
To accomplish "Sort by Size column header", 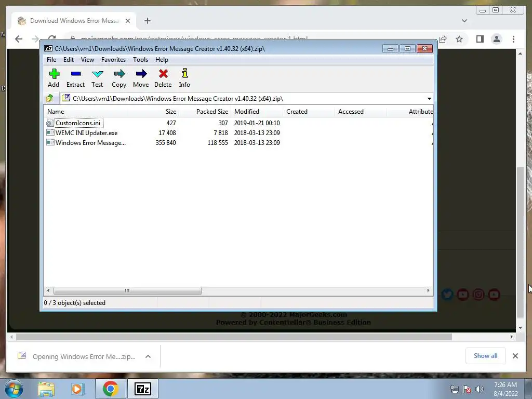I will (x=153, y=112).
